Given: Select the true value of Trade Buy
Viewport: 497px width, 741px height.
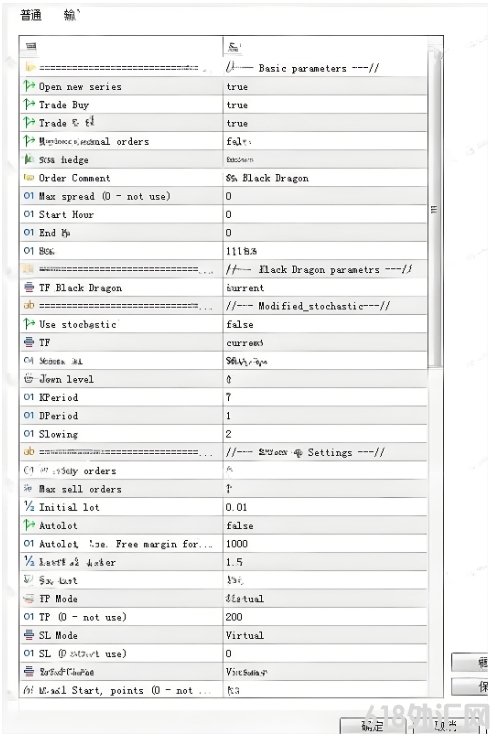Looking at the screenshot, I should pyautogui.click(x=237, y=105).
